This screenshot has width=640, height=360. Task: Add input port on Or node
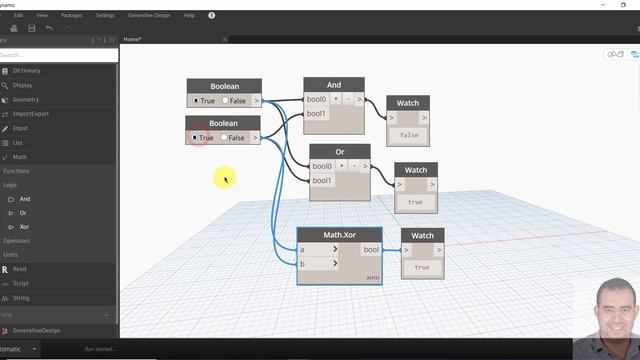(342, 166)
